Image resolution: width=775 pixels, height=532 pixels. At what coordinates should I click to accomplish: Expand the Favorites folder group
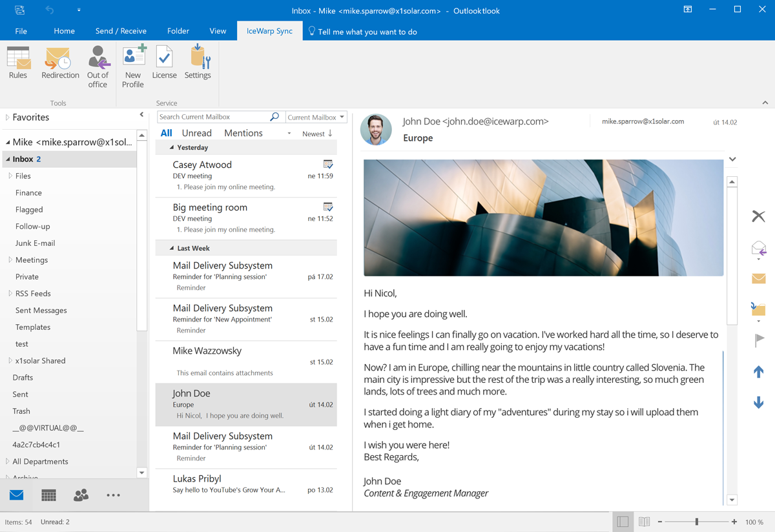click(8, 118)
